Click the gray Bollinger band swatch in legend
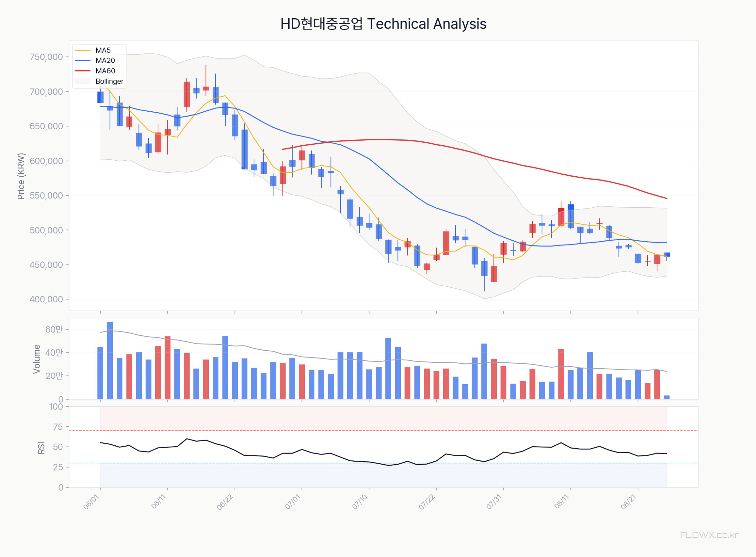 83,81
